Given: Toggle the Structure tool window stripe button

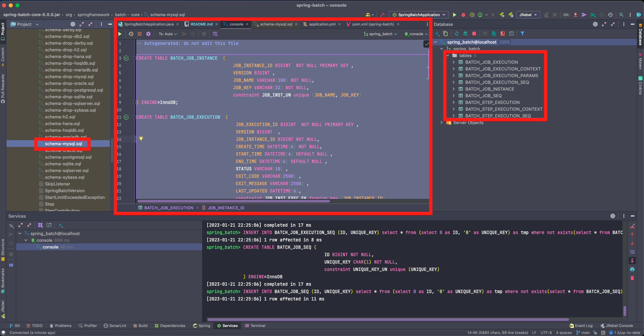Looking at the screenshot, I should (x=3, y=250).
